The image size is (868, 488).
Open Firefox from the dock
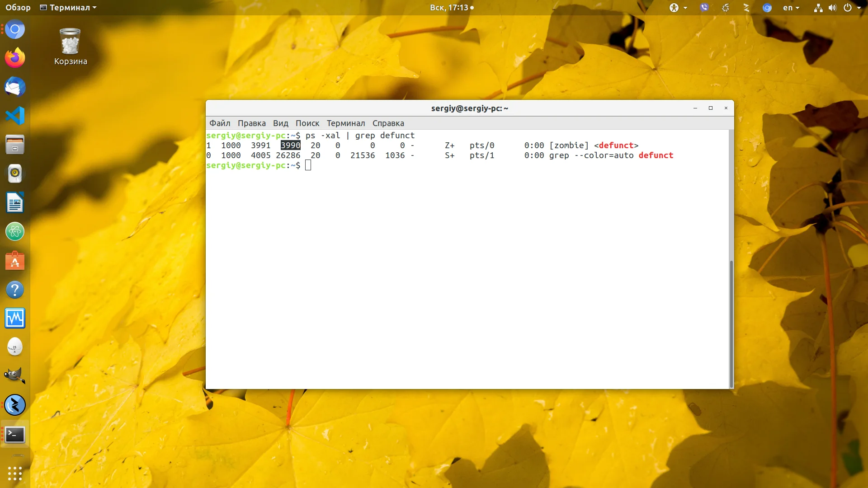coord(15,58)
